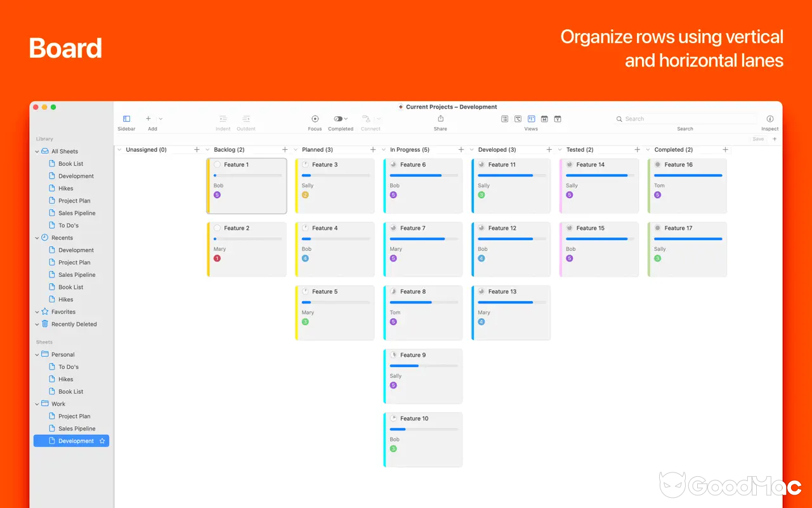Open the Month calendar view
812x508 pixels.
(x=544, y=119)
